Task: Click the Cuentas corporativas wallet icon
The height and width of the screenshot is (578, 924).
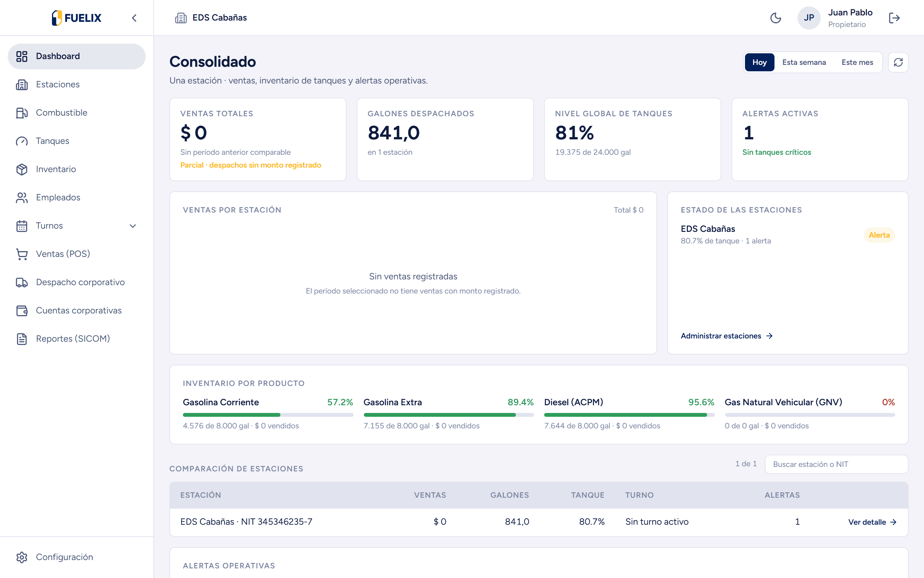Action: pos(22,311)
